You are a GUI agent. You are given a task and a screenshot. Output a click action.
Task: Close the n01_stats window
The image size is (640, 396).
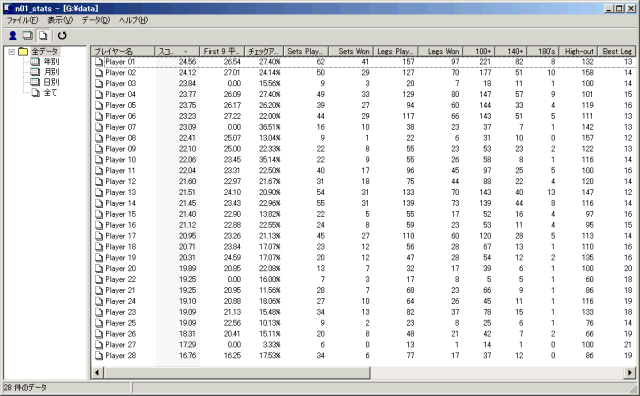coord(630,8)
